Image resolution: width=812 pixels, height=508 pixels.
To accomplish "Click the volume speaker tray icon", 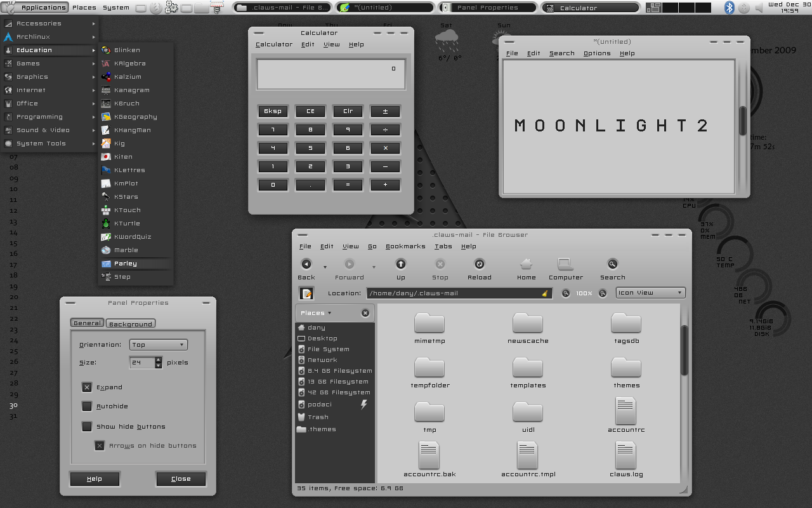I will (759, 8).
